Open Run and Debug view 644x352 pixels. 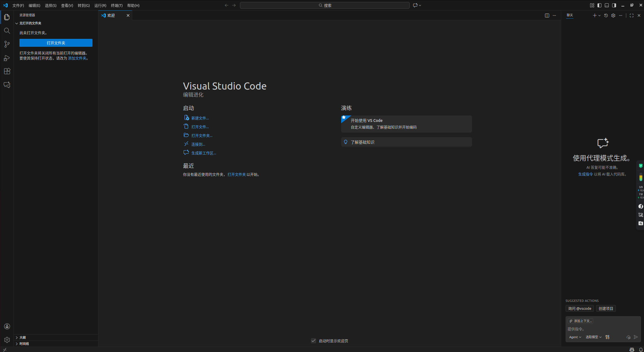point(7,58)
